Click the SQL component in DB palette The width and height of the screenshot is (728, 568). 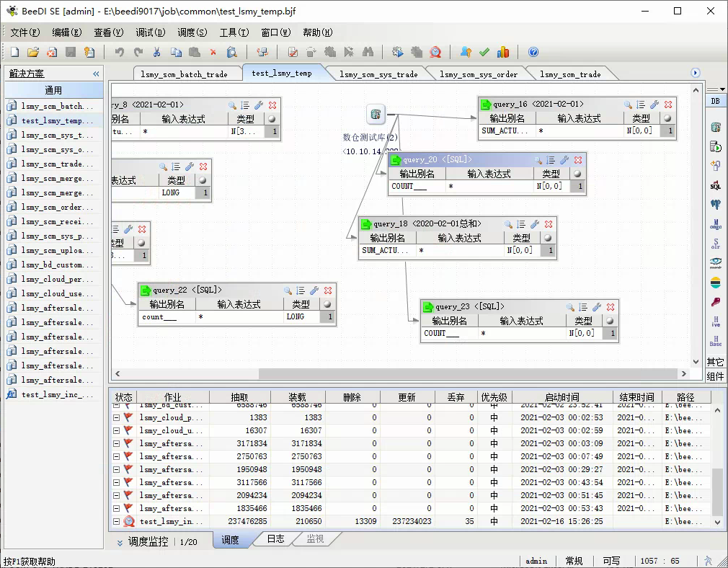pos(716,185)
